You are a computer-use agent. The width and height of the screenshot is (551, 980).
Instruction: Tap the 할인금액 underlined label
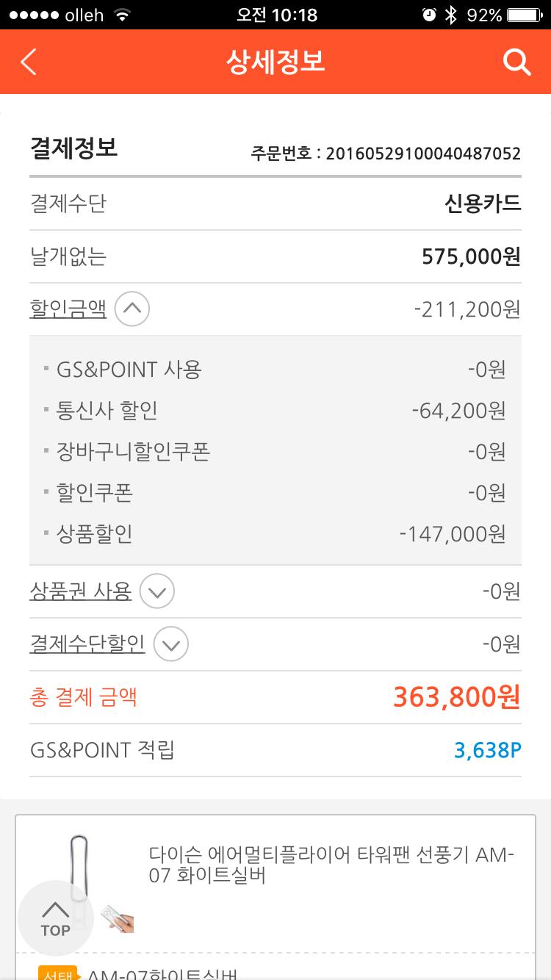tap(68, 309)
